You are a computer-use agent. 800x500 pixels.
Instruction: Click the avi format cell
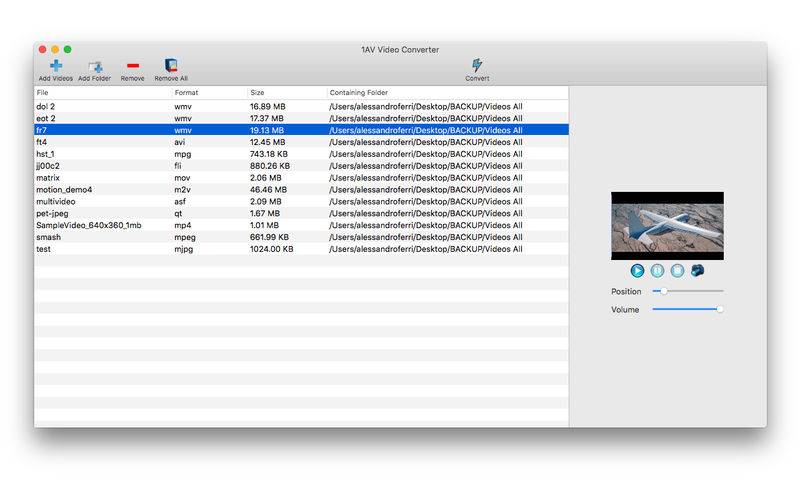coord(180,142)
